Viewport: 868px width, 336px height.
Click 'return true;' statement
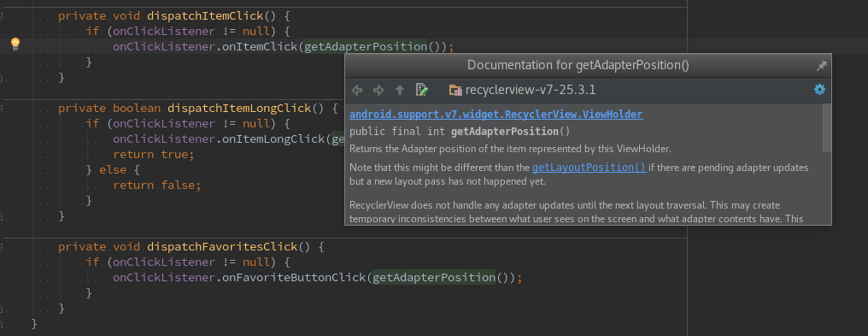(x=154, y=155)
